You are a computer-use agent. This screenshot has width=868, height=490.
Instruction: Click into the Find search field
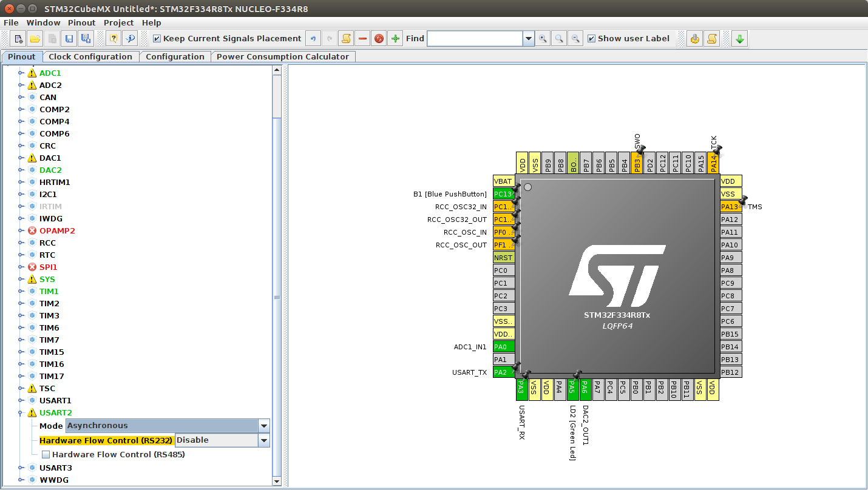[x=475, y=39]
